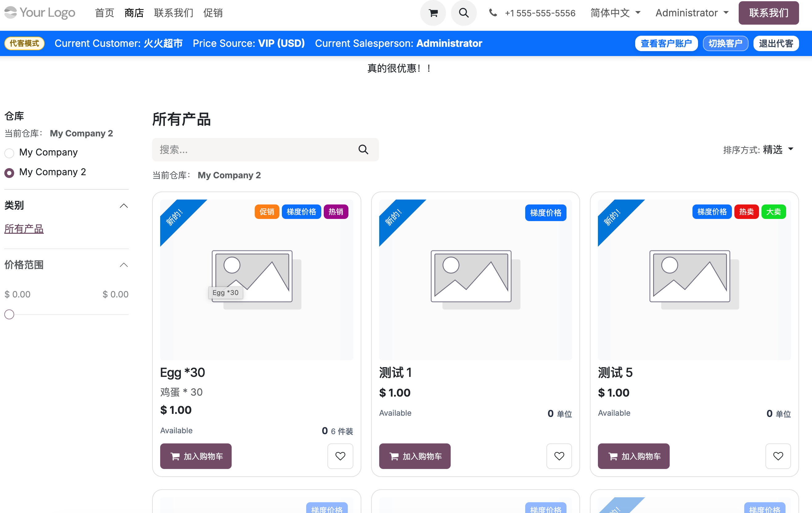Select My Company 2 warehouse radio
This screenshot has width=812, height=513.
click(9, 173)
